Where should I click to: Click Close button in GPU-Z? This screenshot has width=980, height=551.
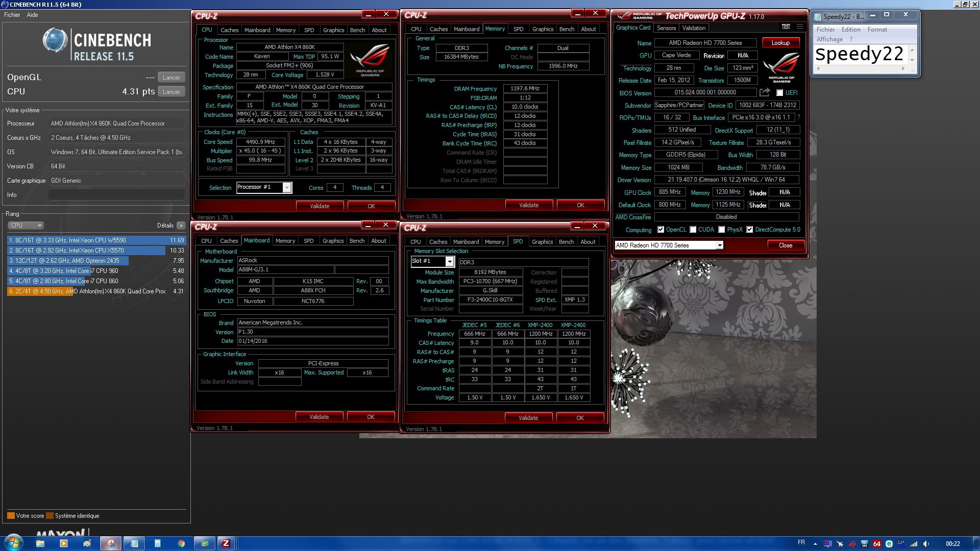[786, 245]
